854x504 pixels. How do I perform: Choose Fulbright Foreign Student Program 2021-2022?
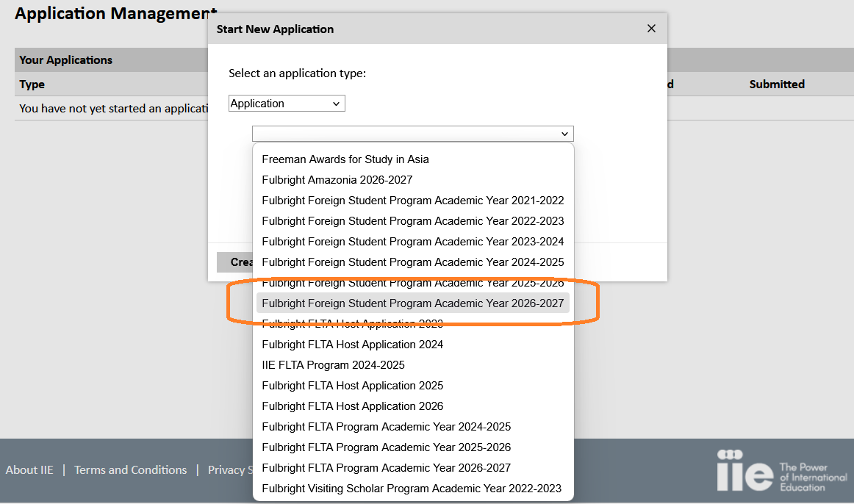[413, 201]
